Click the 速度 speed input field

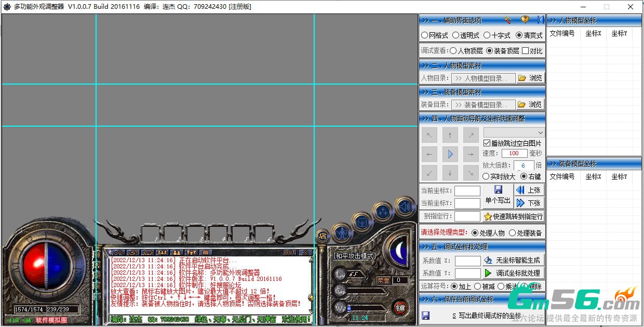point(514,153)
